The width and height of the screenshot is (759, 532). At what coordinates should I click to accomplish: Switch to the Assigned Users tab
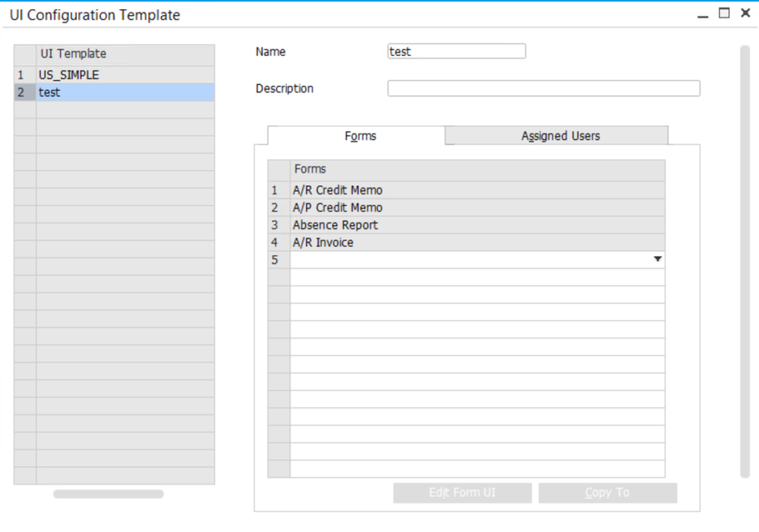click(560, 136)
